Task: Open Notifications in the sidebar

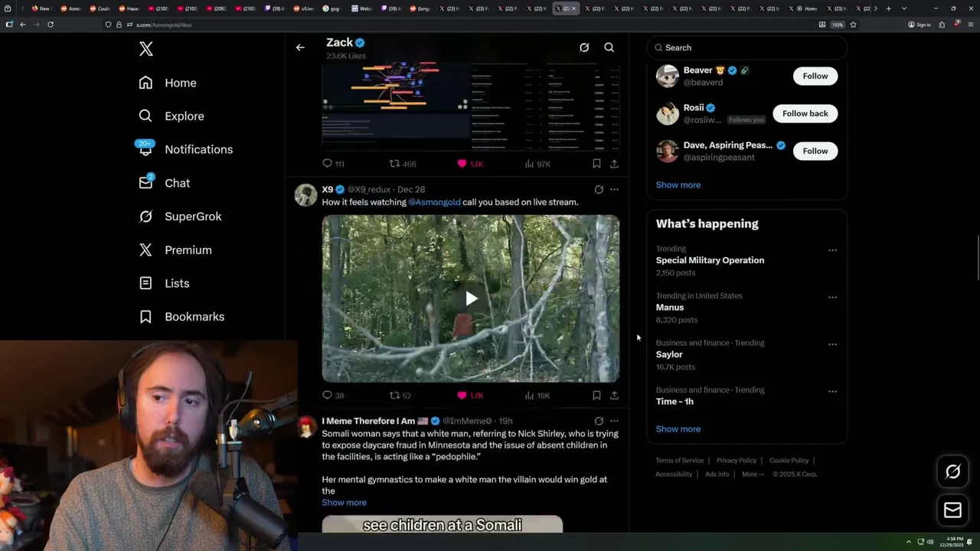Action: pos(185,149)
